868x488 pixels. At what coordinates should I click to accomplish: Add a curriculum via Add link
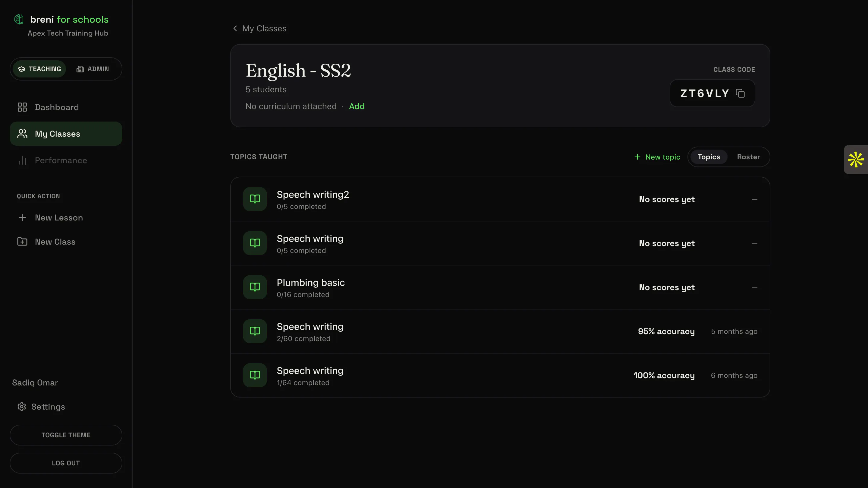coord(357,106)
